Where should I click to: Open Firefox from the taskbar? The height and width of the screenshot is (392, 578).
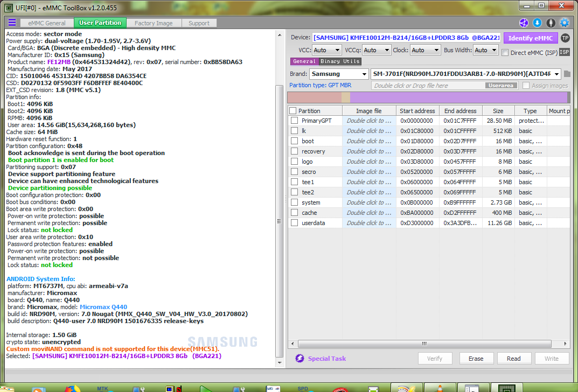coord(73,388)
